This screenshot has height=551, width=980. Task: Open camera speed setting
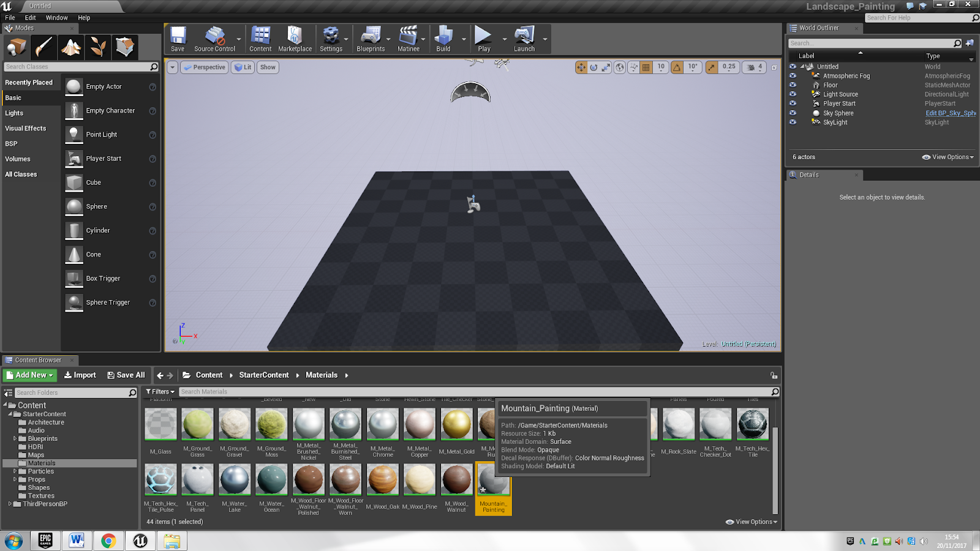point(754,67)
